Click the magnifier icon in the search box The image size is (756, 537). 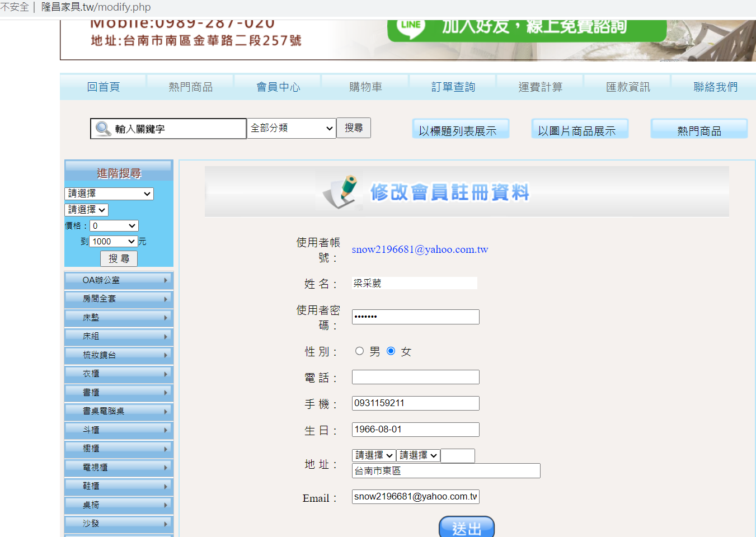(103, 129)
